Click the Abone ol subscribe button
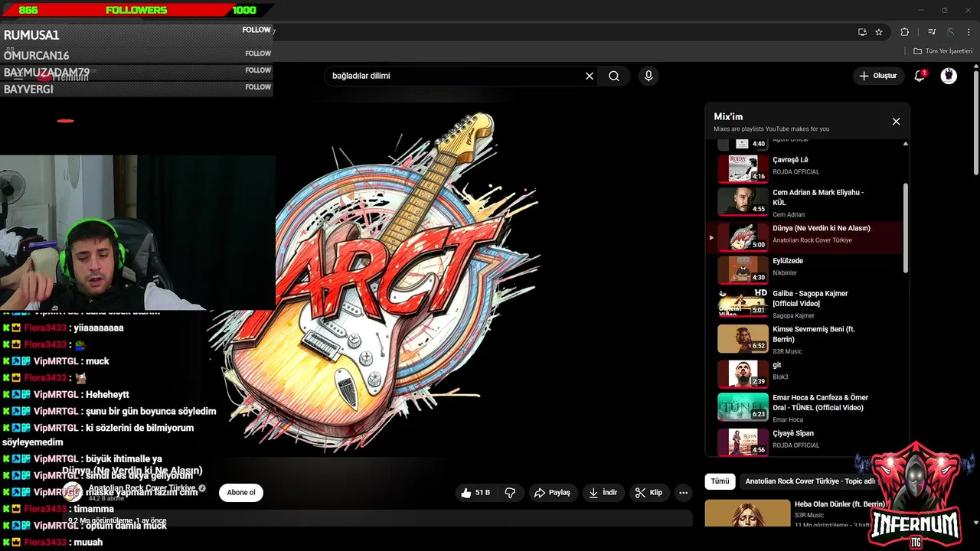The height and width of the screenshot is (551, 980). pos(241,493)
